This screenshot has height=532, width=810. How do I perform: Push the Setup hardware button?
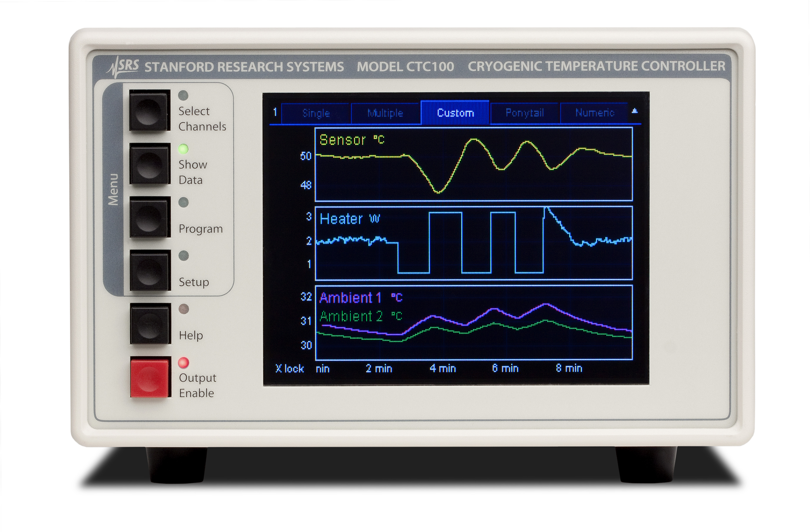[150, 271]
